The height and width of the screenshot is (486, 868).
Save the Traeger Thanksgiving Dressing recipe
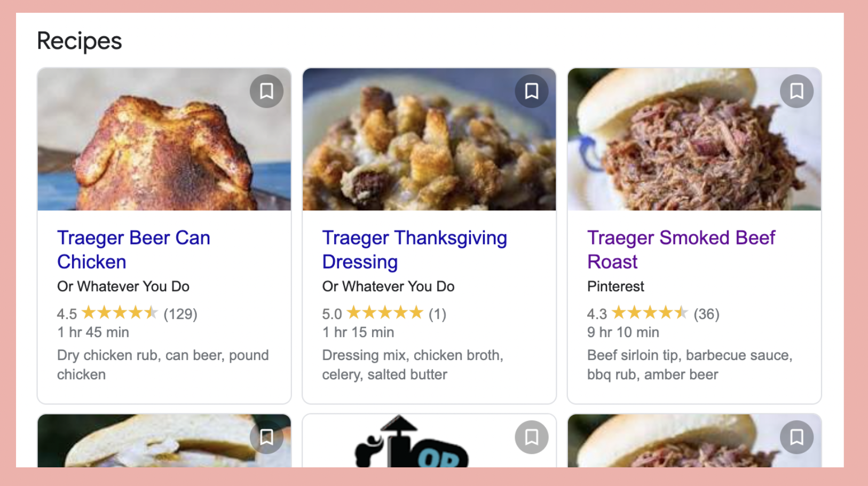(532, 91)
